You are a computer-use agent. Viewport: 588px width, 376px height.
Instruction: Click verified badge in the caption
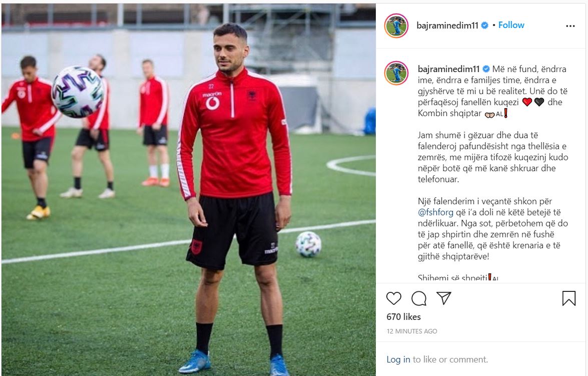point(486,69)
